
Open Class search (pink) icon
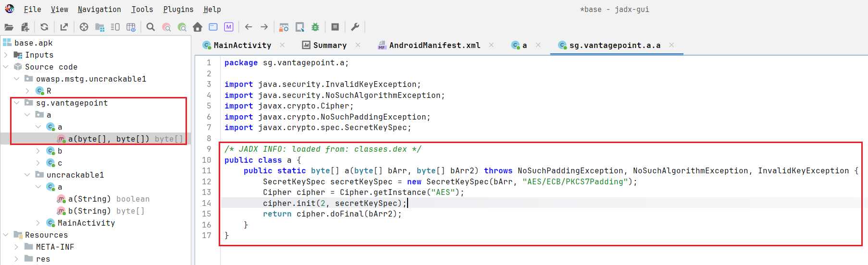(166, 27)
